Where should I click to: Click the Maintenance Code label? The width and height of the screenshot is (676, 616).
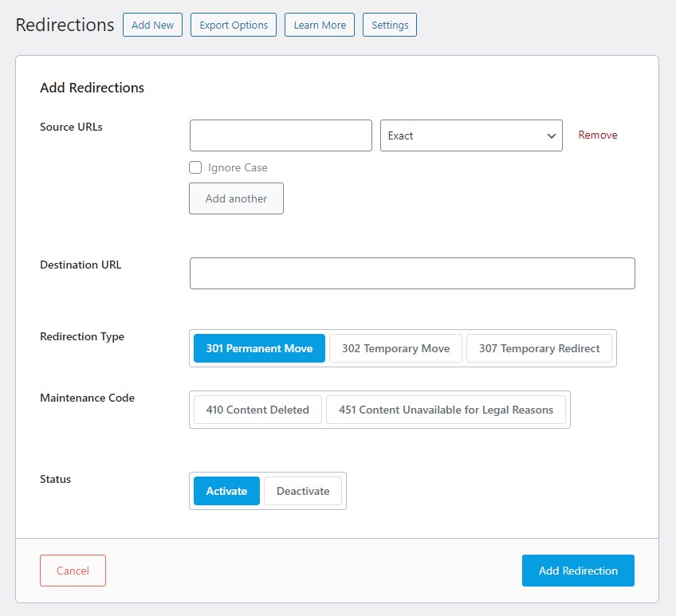[x=87, y=398]
